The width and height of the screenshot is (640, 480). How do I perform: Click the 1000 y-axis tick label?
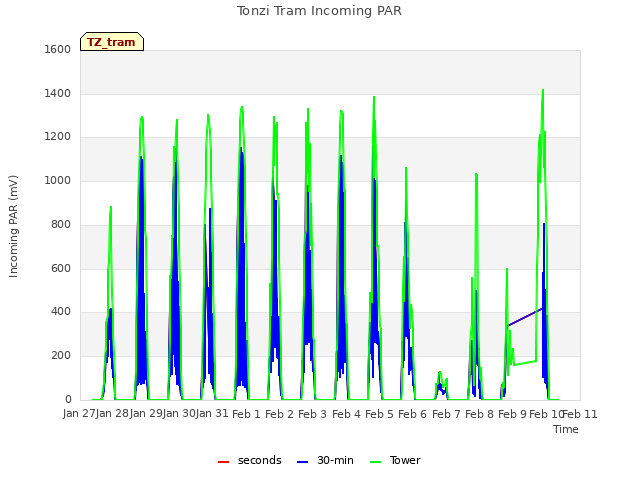(x=58, y=180)
